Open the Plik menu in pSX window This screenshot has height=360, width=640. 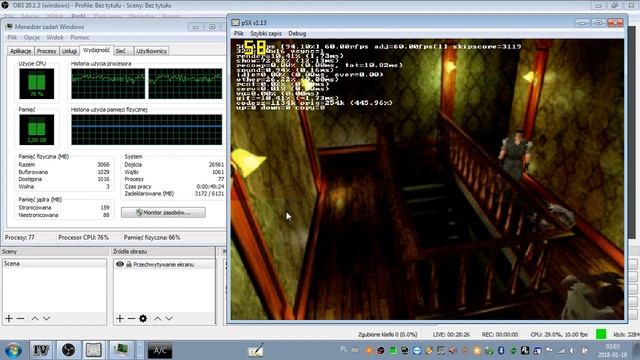click(238, 33)
